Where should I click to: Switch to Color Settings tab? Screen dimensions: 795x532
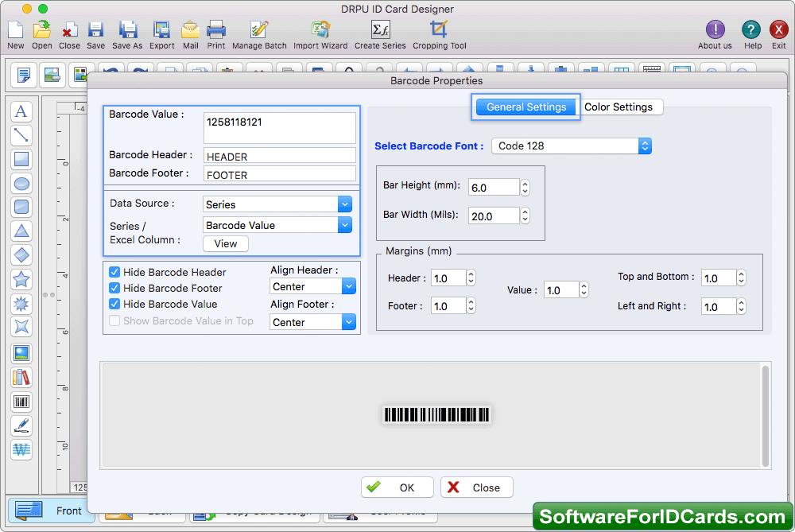(619, 107)
